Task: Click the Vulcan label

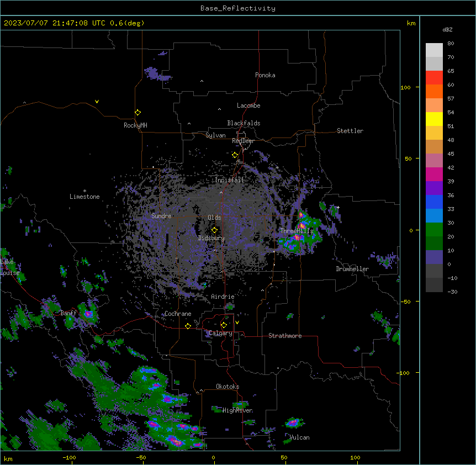Action: 299,437
